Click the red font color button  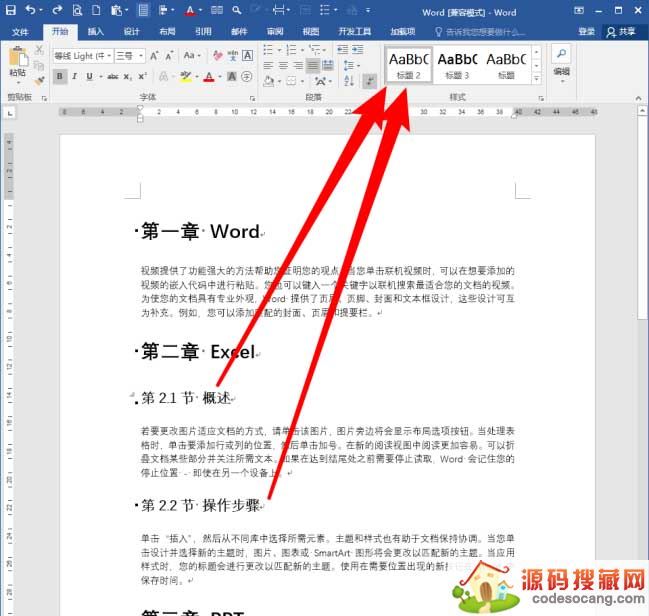coord(209,77)
